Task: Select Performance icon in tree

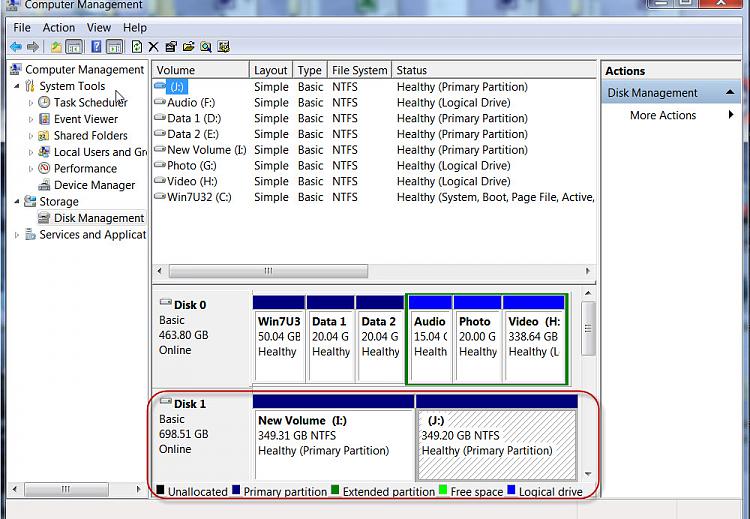Action: point(44,168)
